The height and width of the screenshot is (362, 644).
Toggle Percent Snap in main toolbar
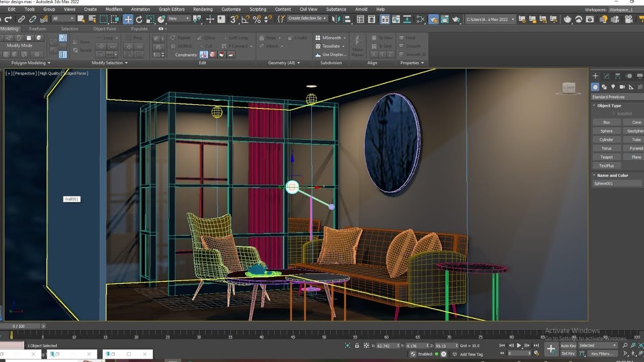(257, 19)
